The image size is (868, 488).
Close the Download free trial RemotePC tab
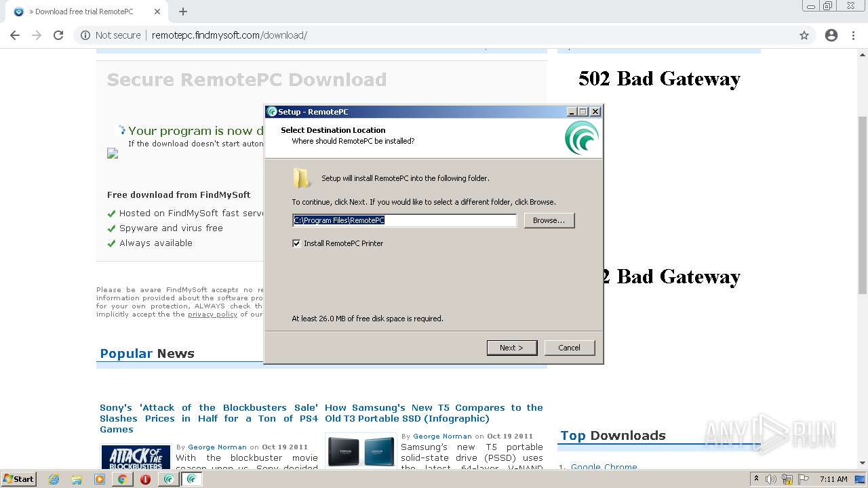click(157, 12)
